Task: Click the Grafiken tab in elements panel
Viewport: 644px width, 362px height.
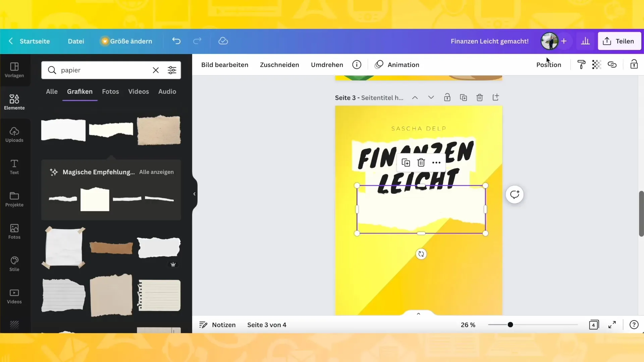Action: 79,92
